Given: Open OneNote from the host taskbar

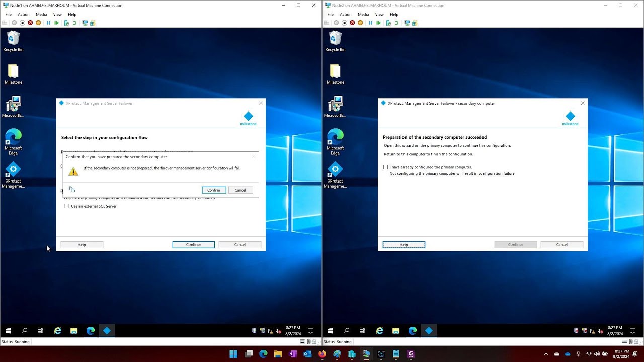Looking at the screenshot, I should coord(293,354).
